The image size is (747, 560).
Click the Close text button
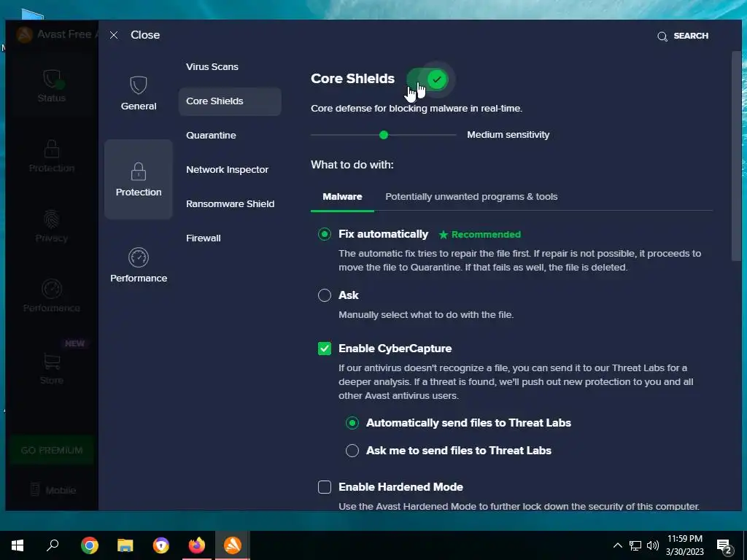tap(145, 35)
